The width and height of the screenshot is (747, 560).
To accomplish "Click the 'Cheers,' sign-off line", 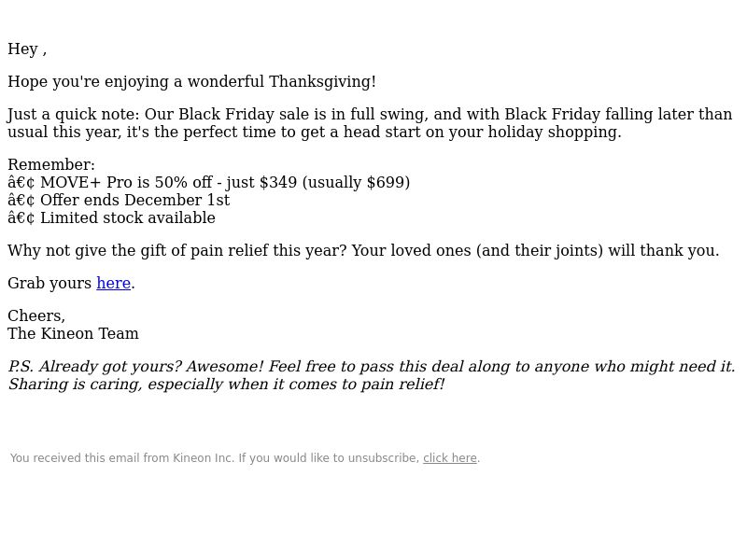I will 36,315.
